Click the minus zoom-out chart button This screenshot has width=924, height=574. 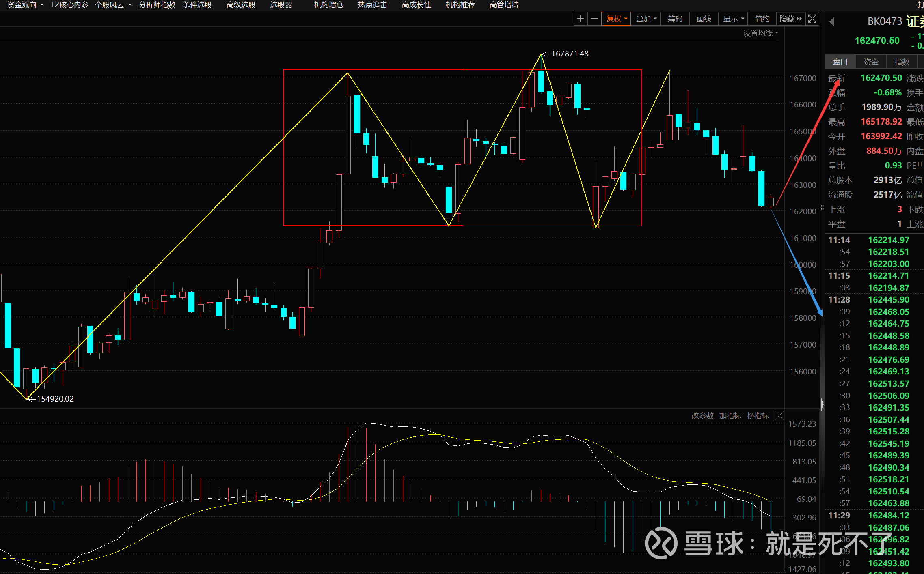594,19
